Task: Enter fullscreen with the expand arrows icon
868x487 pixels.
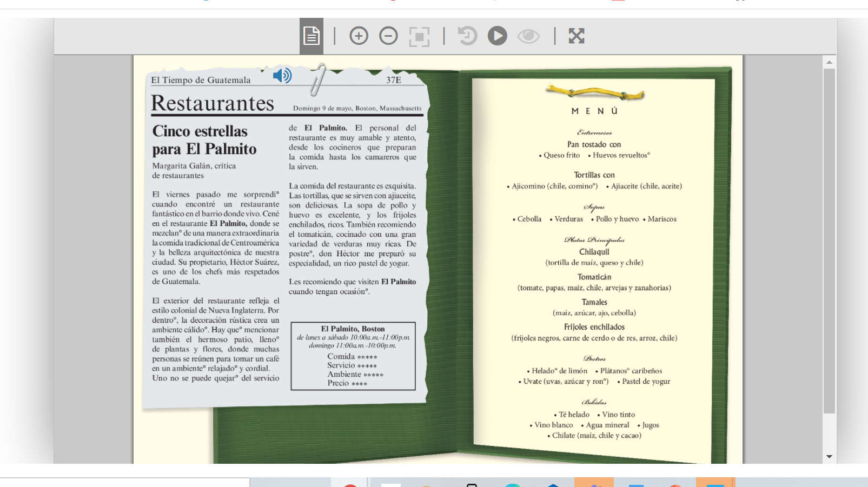Action: pyautogui.click(x=577, y=36)
